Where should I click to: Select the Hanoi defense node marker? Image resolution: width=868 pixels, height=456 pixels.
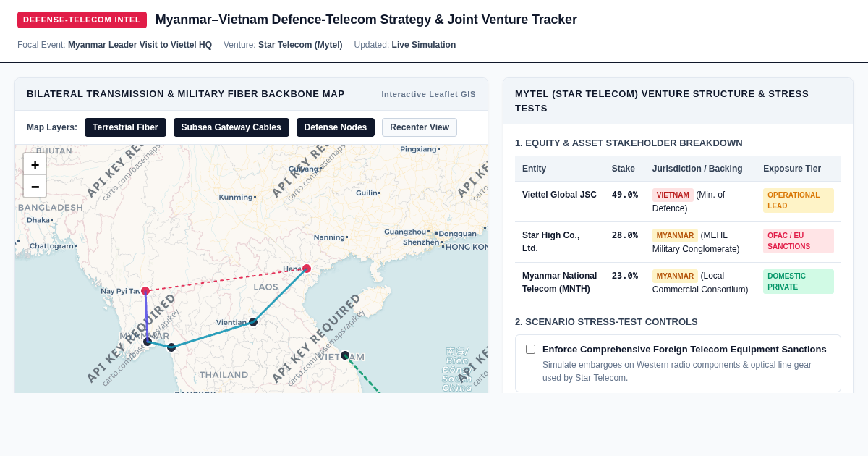307,269
